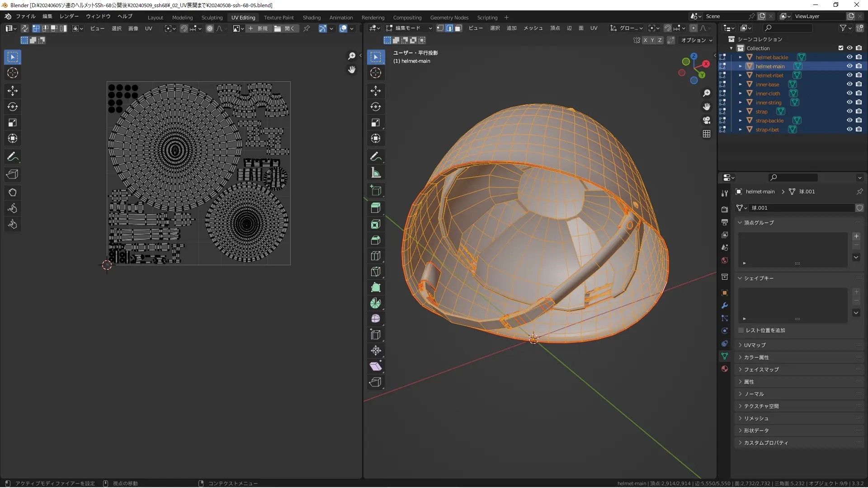Viewport: 868px width, 488px height.
Task: Expand the UVマップ panel
Action: pyautogui.click(x=755, y=345)
